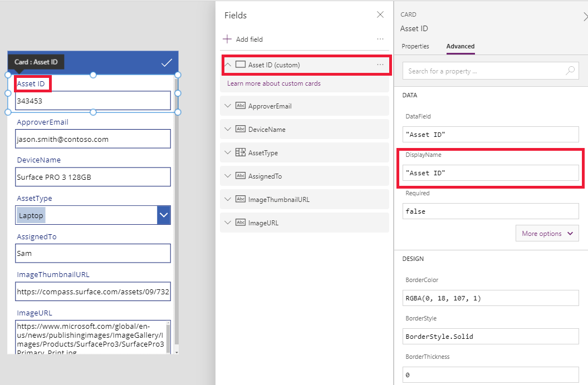The height and width of the screenshot is (385, 588).
Task: Click the ApproverEmail text field type icon
Action: click(x=241, y=106)
